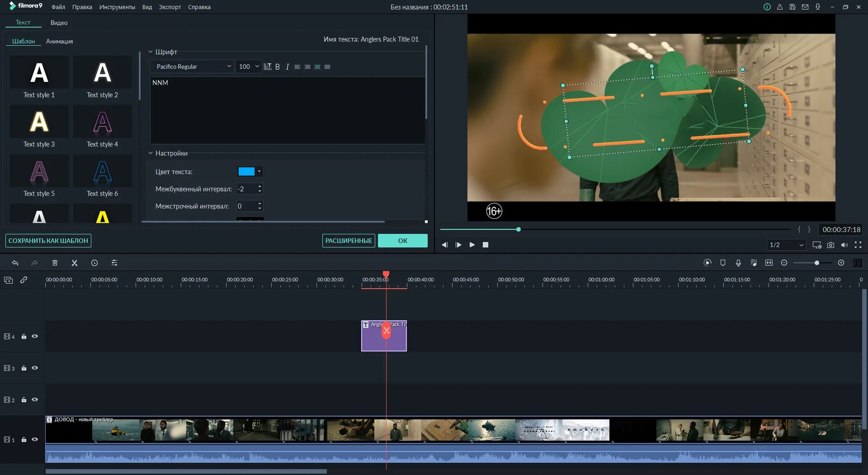Open the font size 100 dropdown
The image size is (868, 475).
coord(248,66)
